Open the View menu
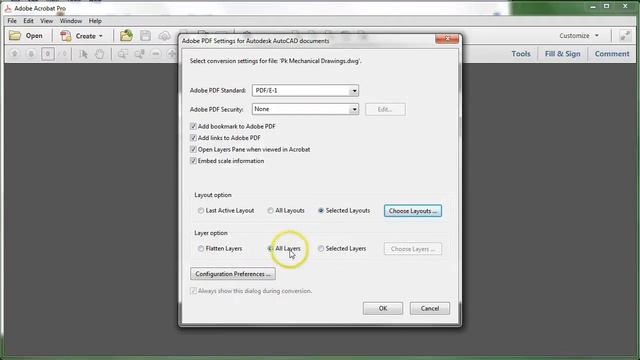Screen dimensions: 640x360 [x=47, y=21]
